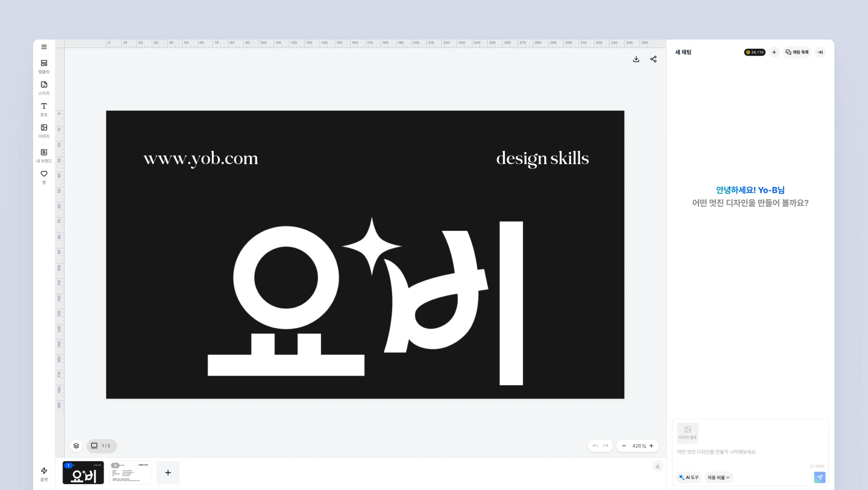868x490 pixels.
Task: Click the download icon above canvas
Action: click(636, 59)
